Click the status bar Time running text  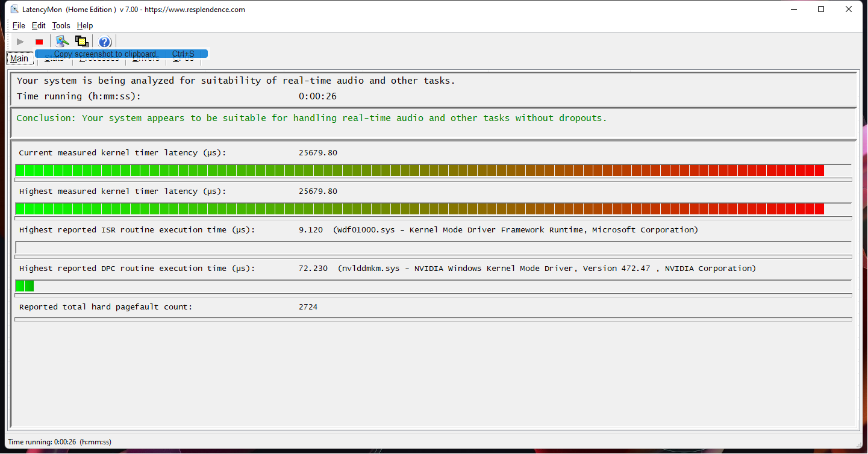(x=60, y=442)
